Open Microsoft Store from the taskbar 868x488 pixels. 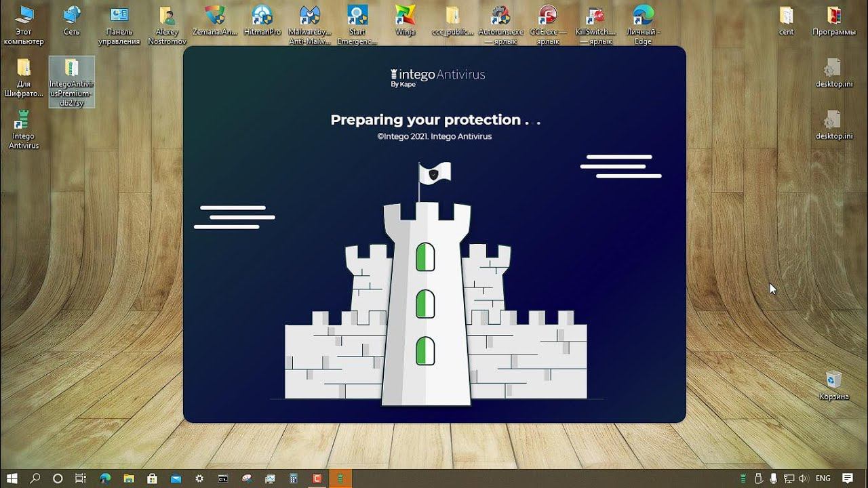(153, 479)
